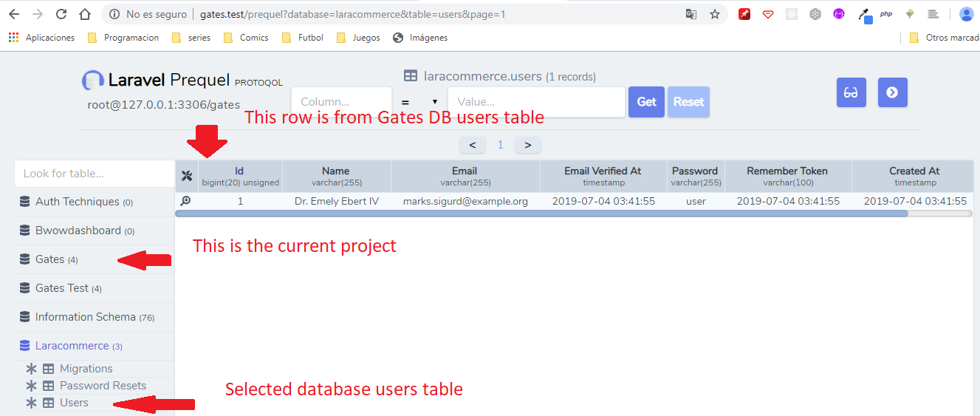The image size is (980, 416).
Task: Open the Imágenes bookmark
Action: coord(420,38)
